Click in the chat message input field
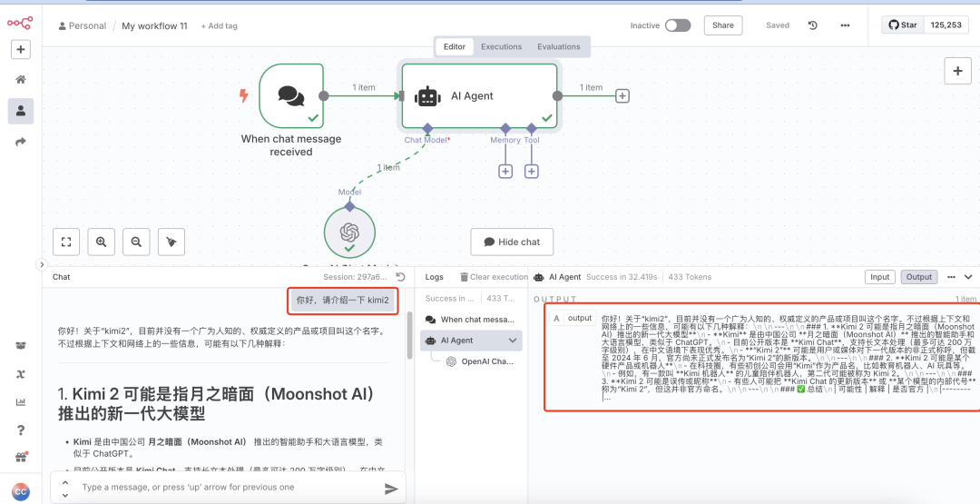 (x=229, y=488)
